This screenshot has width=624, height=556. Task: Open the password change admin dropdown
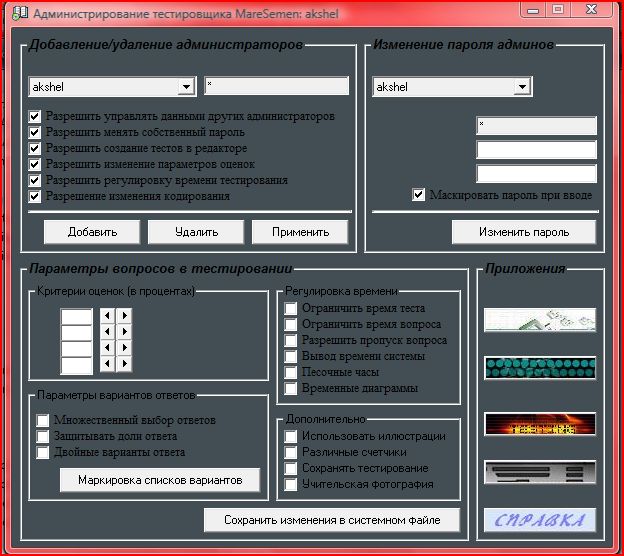coord(521,87)
